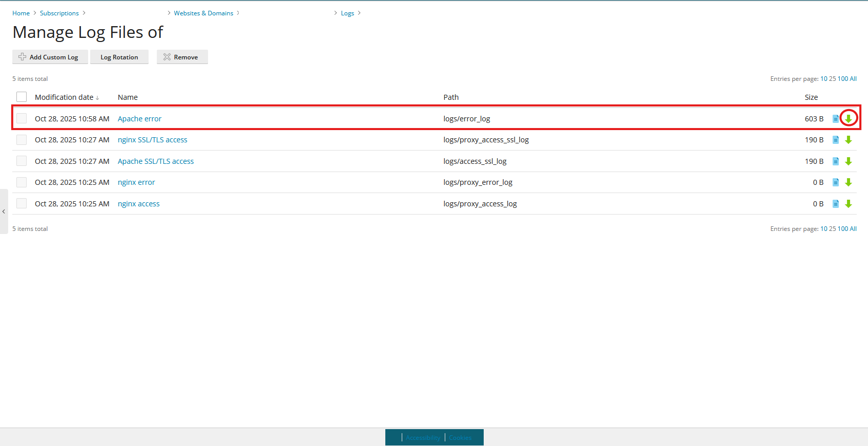Sort by Modification date column arrow
This screenshot has height=446, width=868.
(97, 98)
